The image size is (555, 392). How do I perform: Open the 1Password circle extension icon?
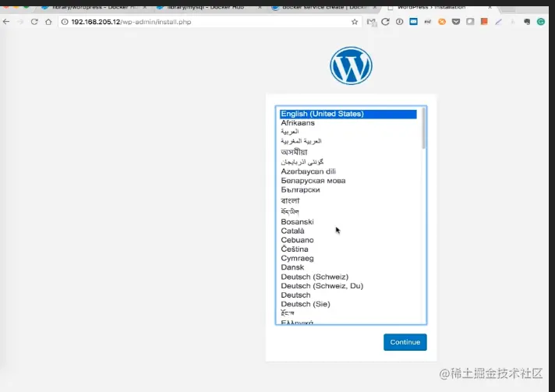click(x=399, y=22)
